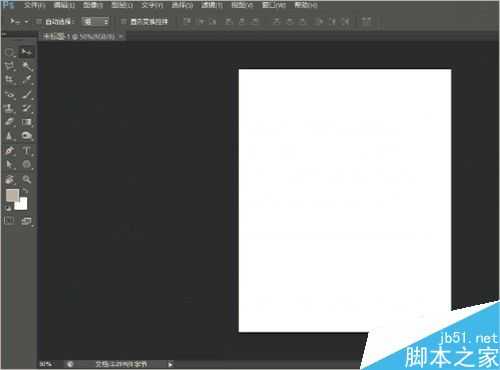
Task: Select the Brush tool
Action: pyautogui.click(x=27, y=94)
